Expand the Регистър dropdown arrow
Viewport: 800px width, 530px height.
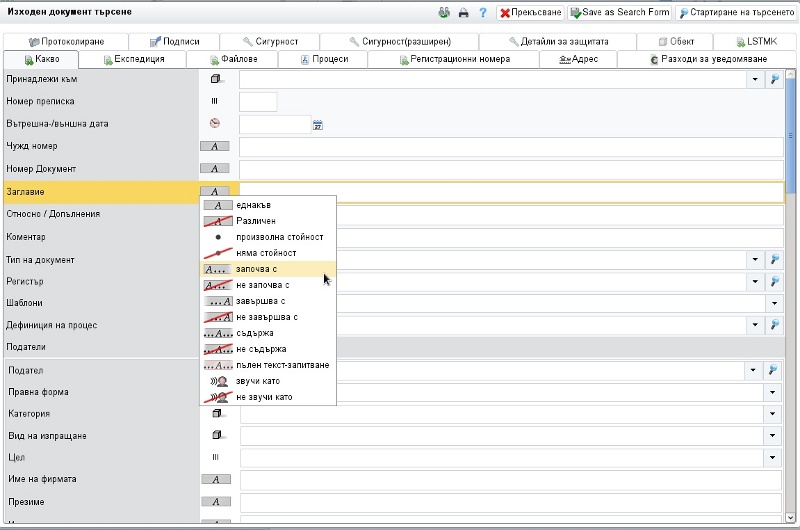[x=755, y=281]
